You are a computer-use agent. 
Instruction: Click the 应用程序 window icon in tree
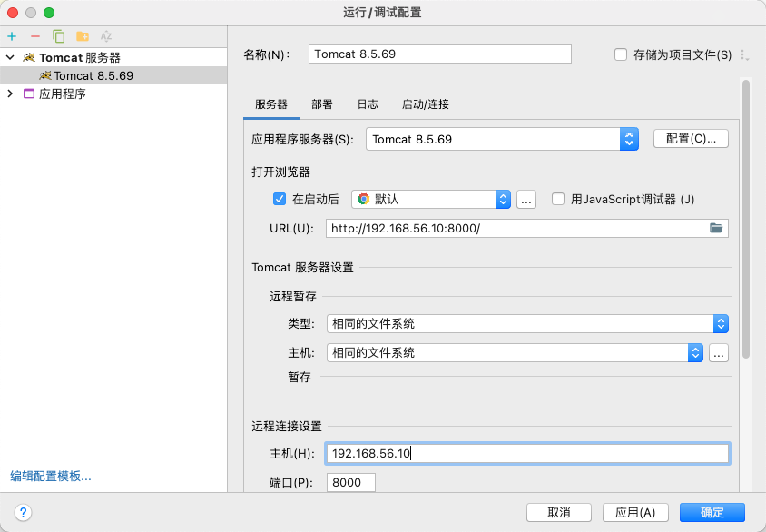coord(29,94)
